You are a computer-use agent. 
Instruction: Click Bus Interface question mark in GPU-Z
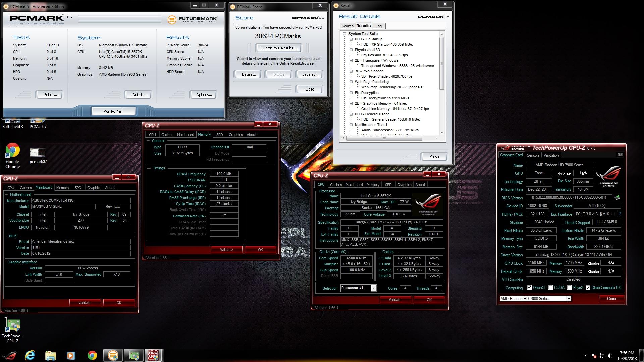(620, 214)
